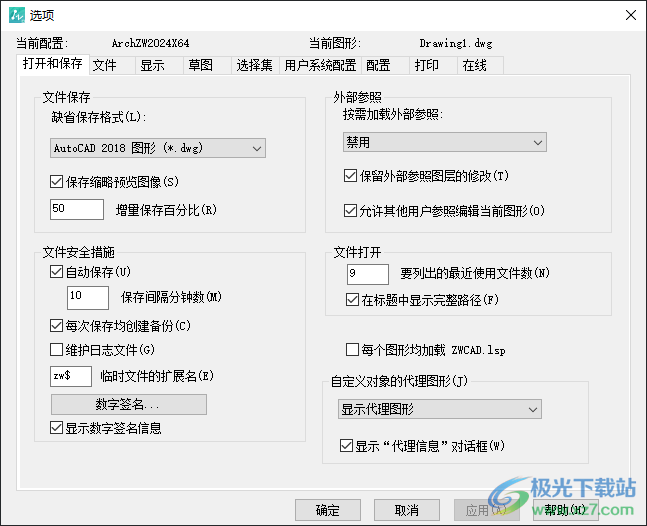Enable 维护日志文件 checkbox
This screenshot has width=647, height=526.
point(56,350)
